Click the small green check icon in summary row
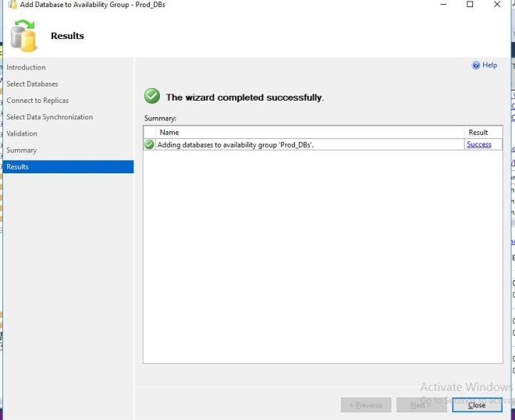Screen dimensions: 515x420 [x=149, y=144]
